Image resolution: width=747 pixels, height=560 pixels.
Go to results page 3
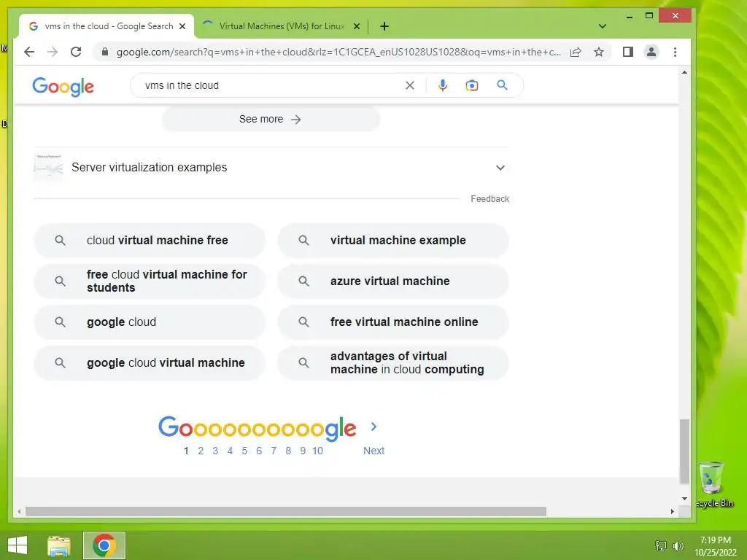215,451
